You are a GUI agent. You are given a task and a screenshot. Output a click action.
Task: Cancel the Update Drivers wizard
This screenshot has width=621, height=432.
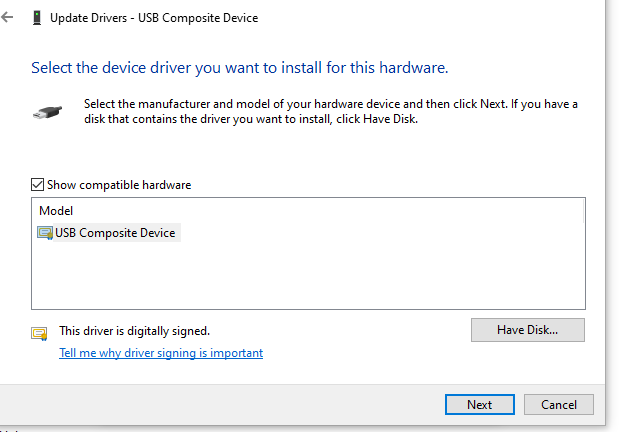coord(559,405)
